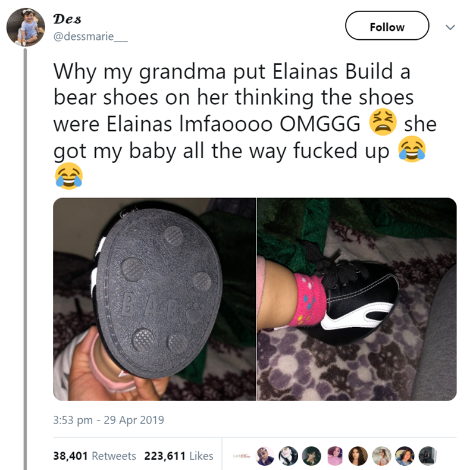The image size is (476, 470).
Task: Click the fourth liker avatar, dark green
Action: point(312,456)
